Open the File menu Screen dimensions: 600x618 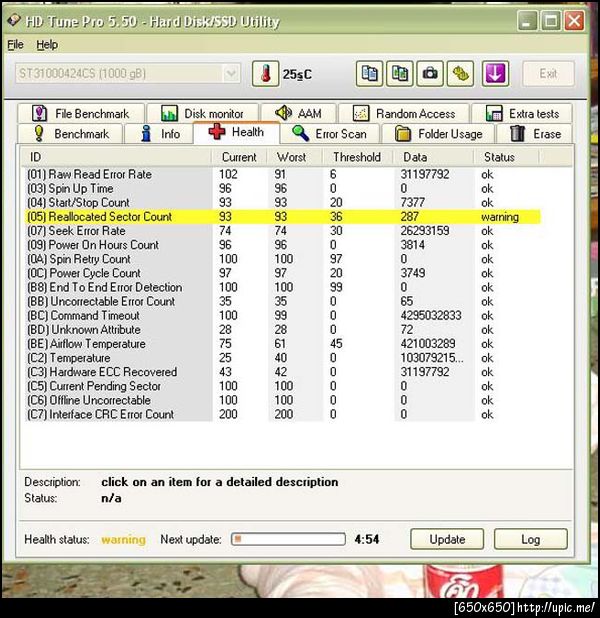[15, 45]
